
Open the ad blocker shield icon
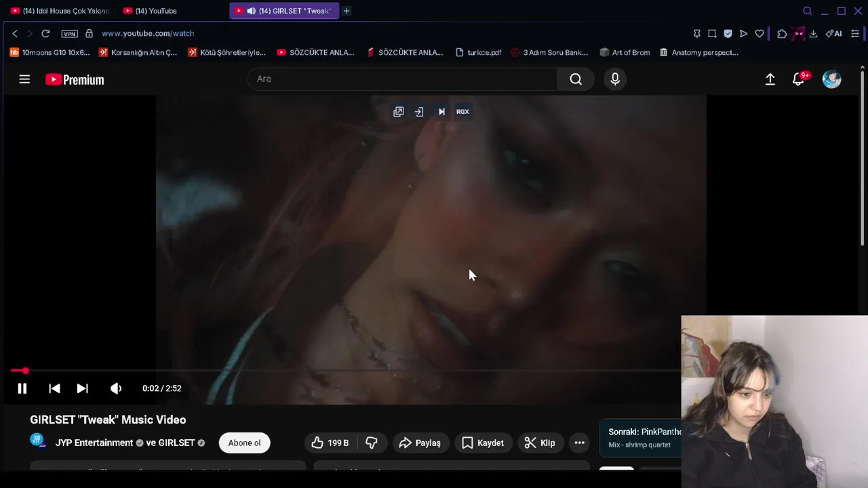728,33
